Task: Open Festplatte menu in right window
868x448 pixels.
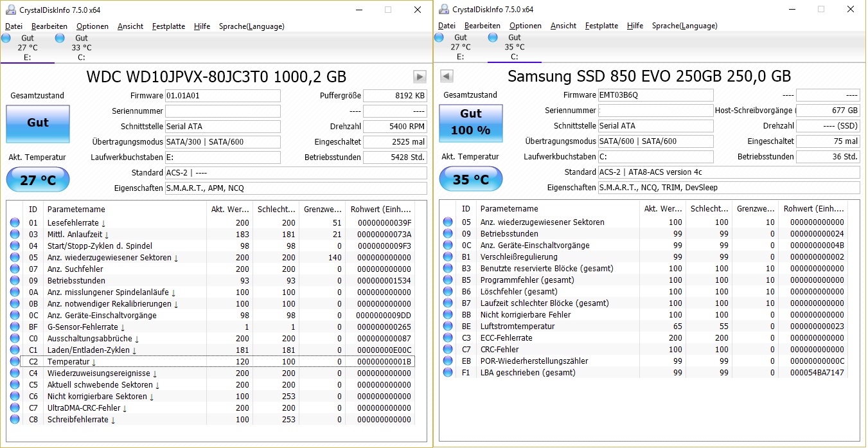Action: 601,26
